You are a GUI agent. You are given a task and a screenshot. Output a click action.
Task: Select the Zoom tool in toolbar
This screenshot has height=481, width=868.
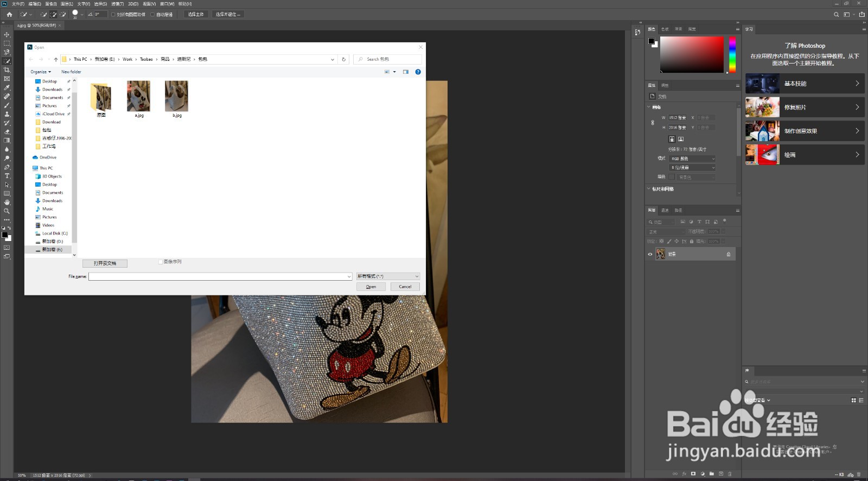coord(7,211)
